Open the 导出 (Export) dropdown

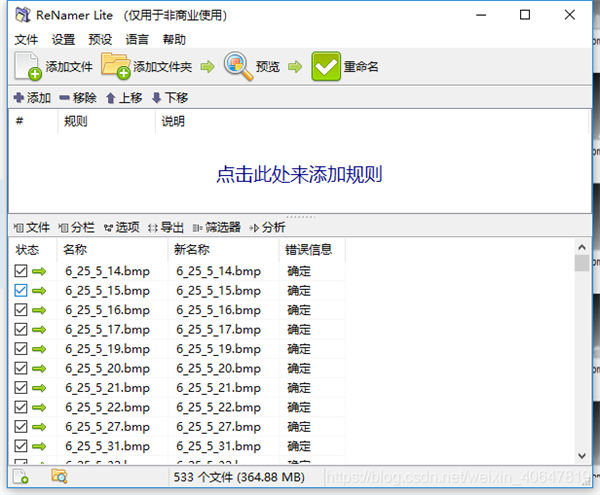pyautogui.click(x=166, y=227)
